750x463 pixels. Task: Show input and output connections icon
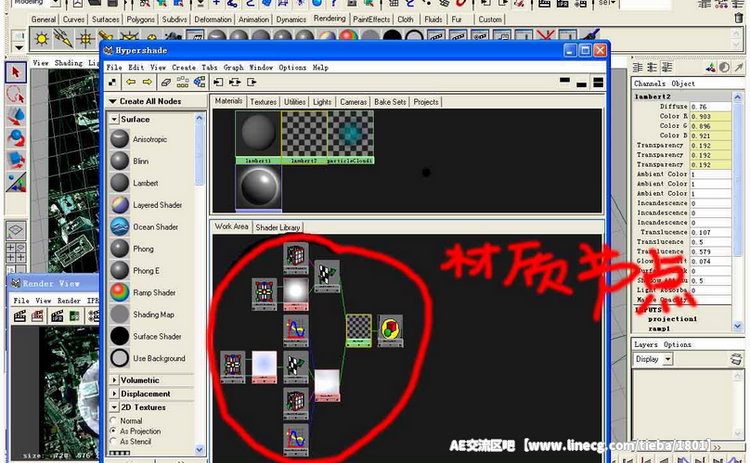(x=234, y=82)
